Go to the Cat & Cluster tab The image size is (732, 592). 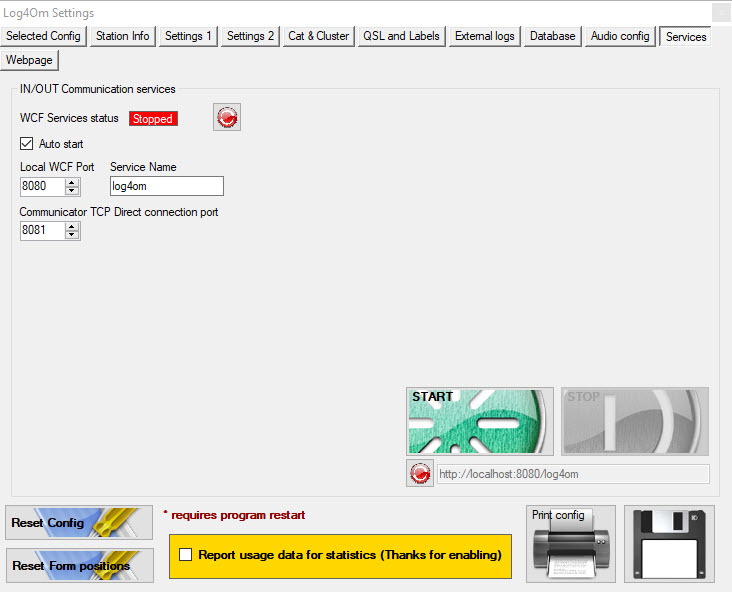point(318,36)
